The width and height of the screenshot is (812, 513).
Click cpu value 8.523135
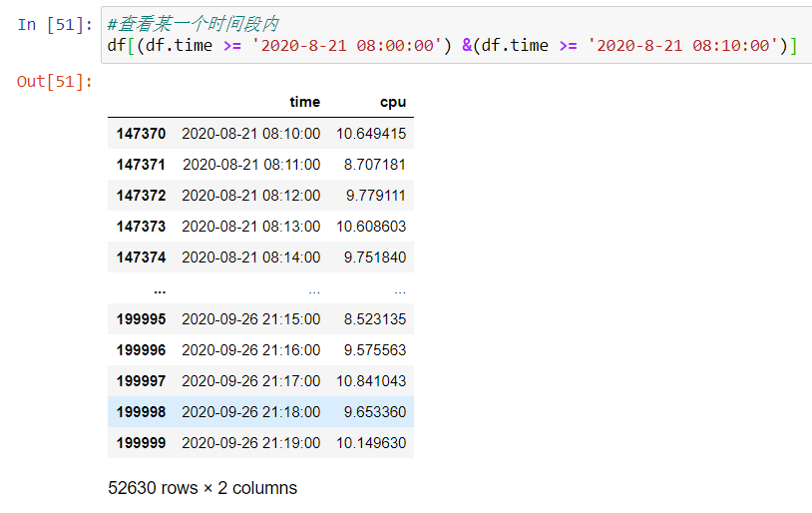(375, 319)
